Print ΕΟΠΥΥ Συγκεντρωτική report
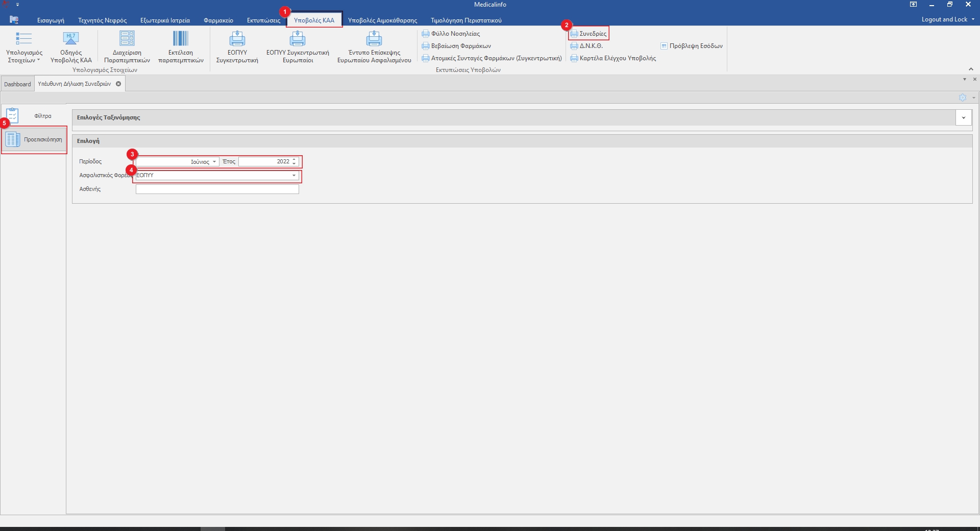This screenshot has height=531, width=980. (x=237, y=39)
